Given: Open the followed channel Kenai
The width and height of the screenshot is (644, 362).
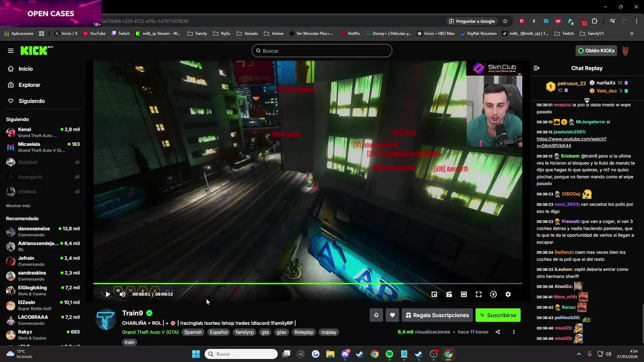Looking at the screenshot, I should tap(43, 133).
